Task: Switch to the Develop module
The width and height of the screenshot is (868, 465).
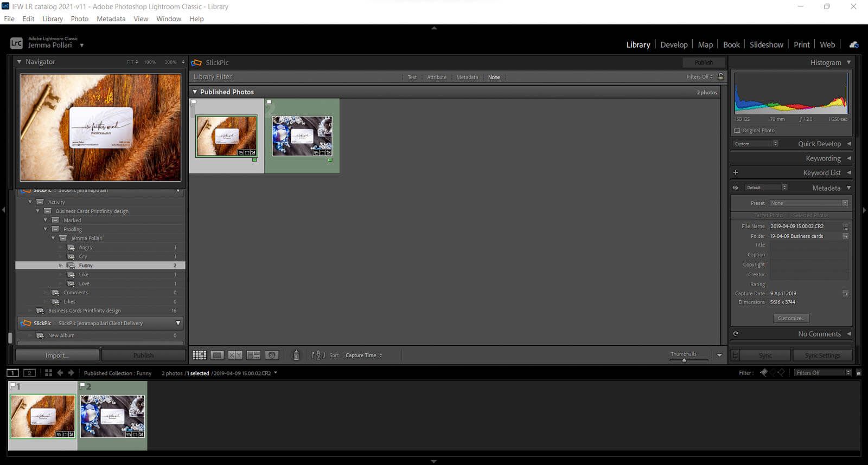Action: tap(674, 44)
